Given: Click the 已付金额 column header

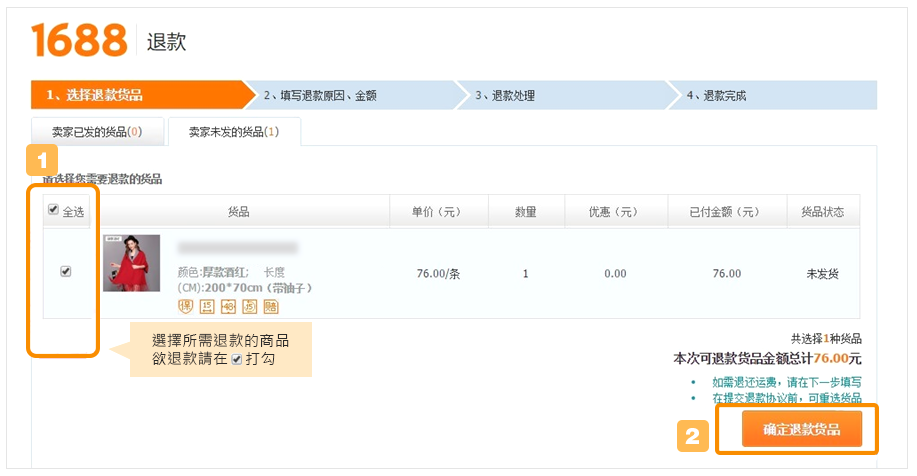Looking at the screenshot, I should 725,212.
